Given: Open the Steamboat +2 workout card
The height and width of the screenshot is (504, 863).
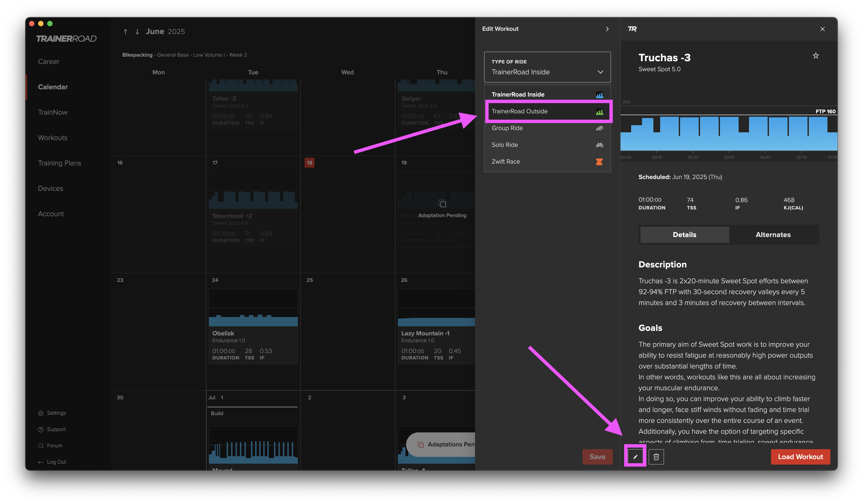Looking at the screenshot, I should click(253, 209).
